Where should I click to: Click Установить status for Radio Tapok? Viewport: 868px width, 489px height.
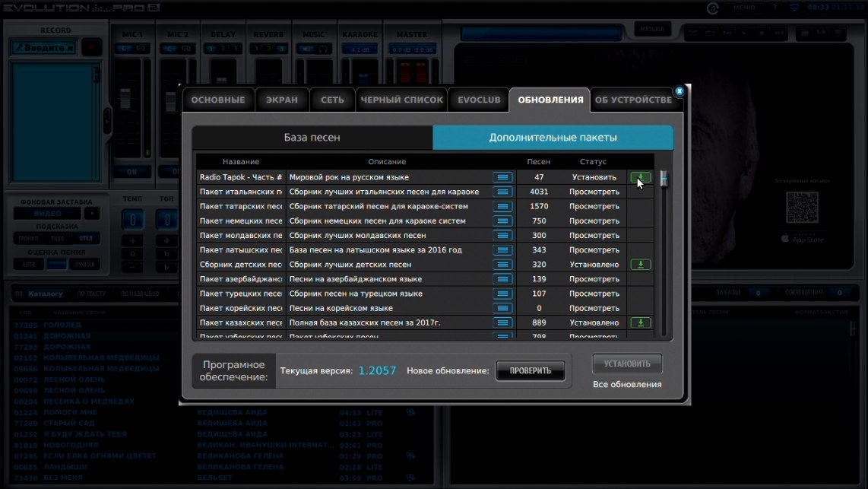pos(594,177)
